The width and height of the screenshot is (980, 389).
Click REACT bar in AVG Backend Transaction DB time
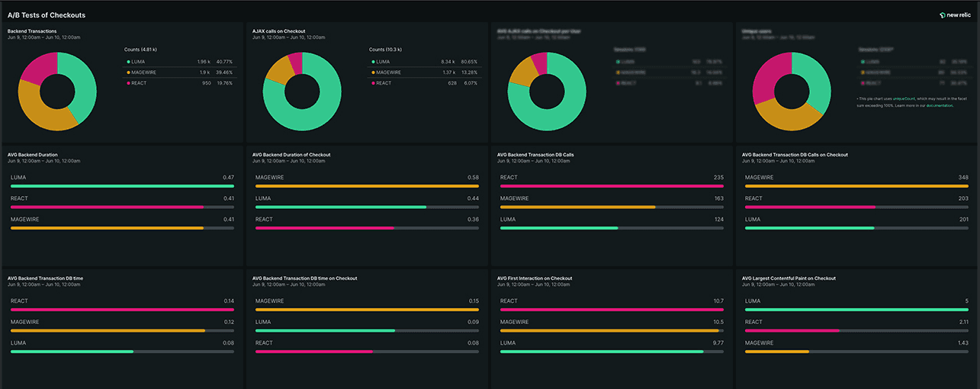pos(122,310)
